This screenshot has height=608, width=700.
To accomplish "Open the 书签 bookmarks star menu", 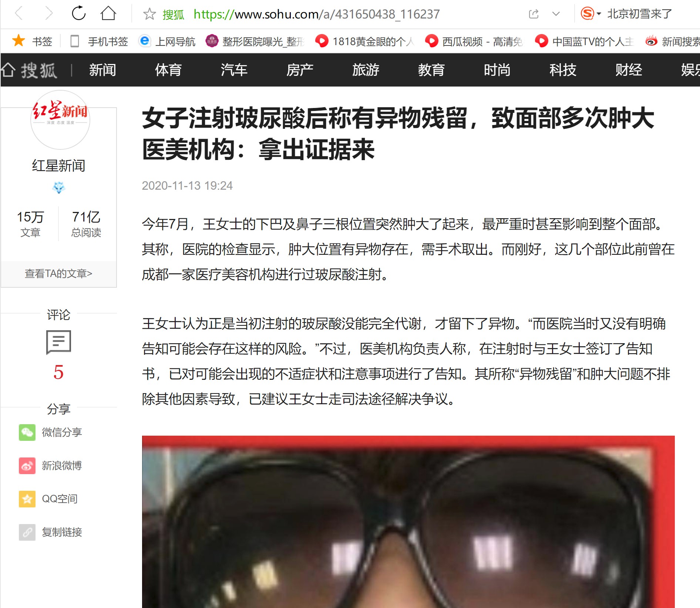I will coord(32,41).
